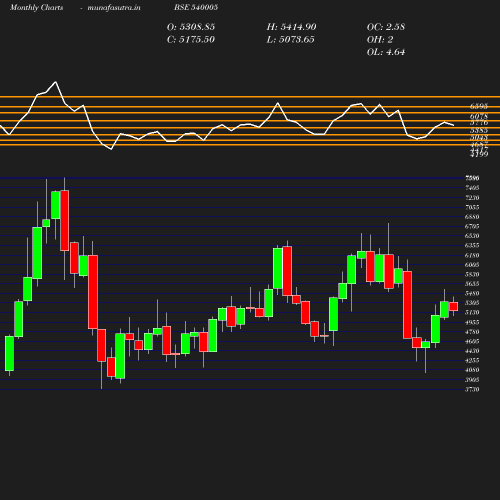This screenshot has width=500, height=500.
Task: Click the 5480 price axis label
Action: coord(472,293)
